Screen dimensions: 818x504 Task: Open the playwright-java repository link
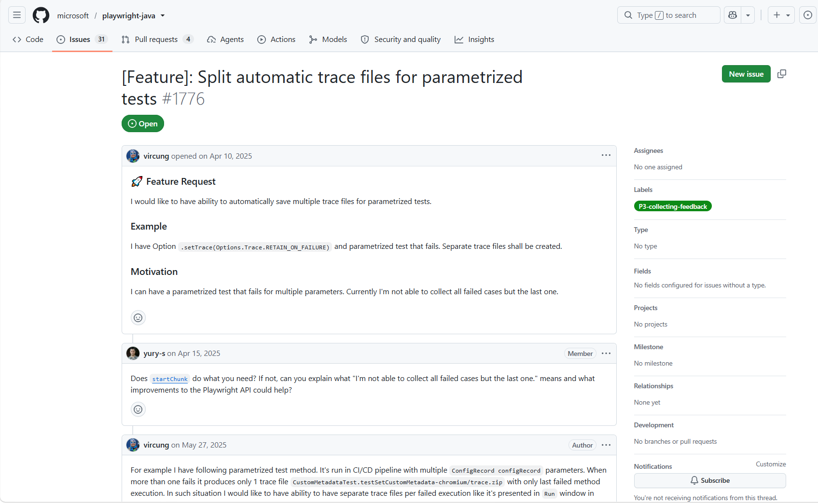point(129,15)
